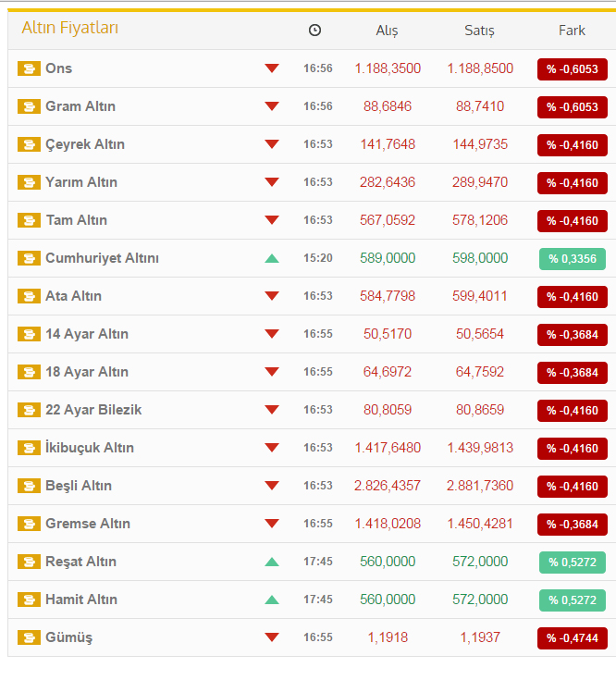Viewport: 616px width, 680px height.
Task: Click the green up arrow for Reşat Altın
Action: [x=271, y=562]
